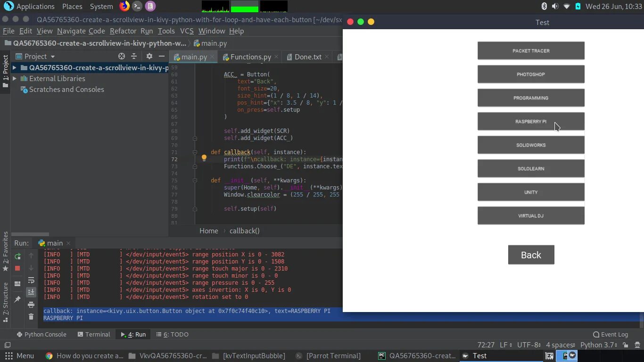Open the Places menu

tap(72, 7)
